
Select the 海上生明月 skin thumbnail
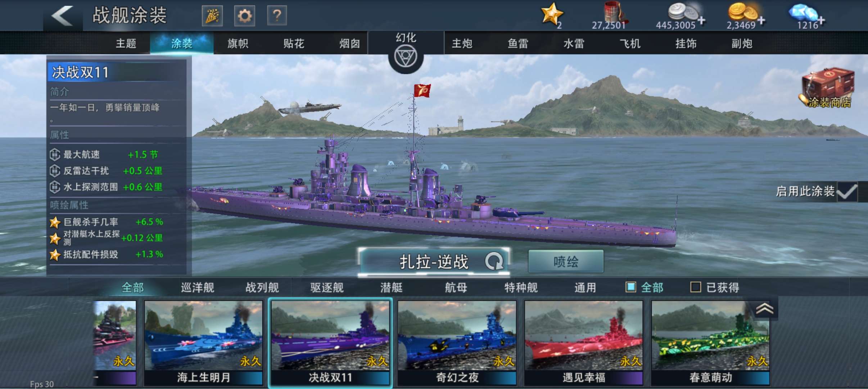tap(203, 343)
